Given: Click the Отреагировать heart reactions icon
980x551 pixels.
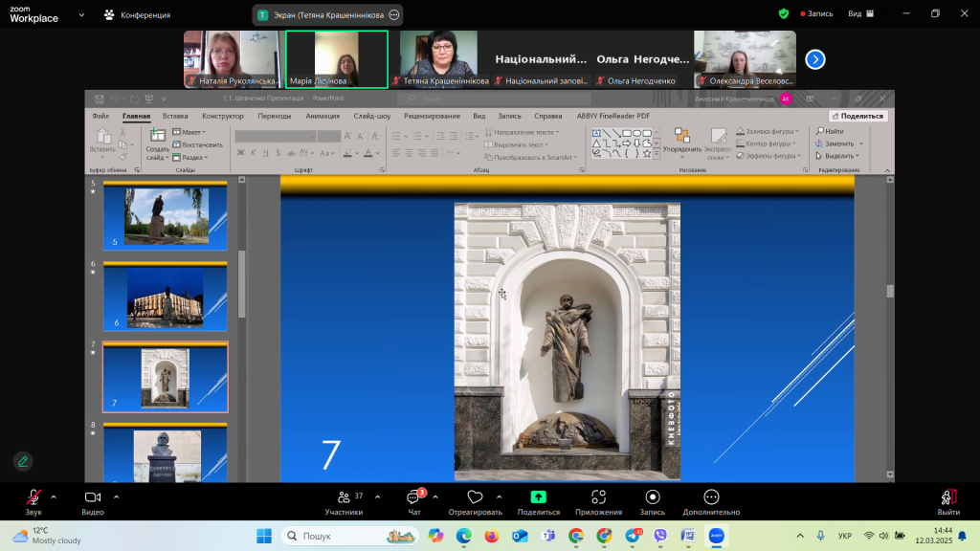Looking at the screenshot, I should pos(476,497).
